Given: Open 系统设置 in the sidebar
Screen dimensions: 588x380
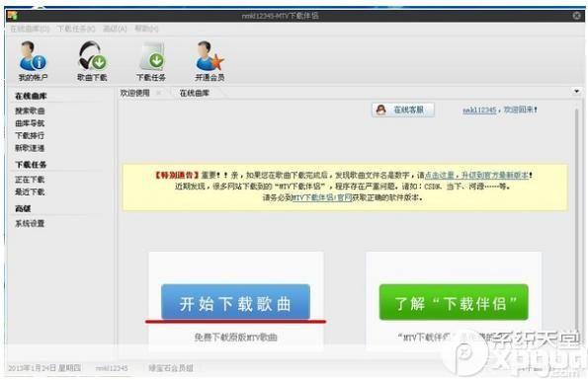Looking at the screenshot, I should [30, 224].
